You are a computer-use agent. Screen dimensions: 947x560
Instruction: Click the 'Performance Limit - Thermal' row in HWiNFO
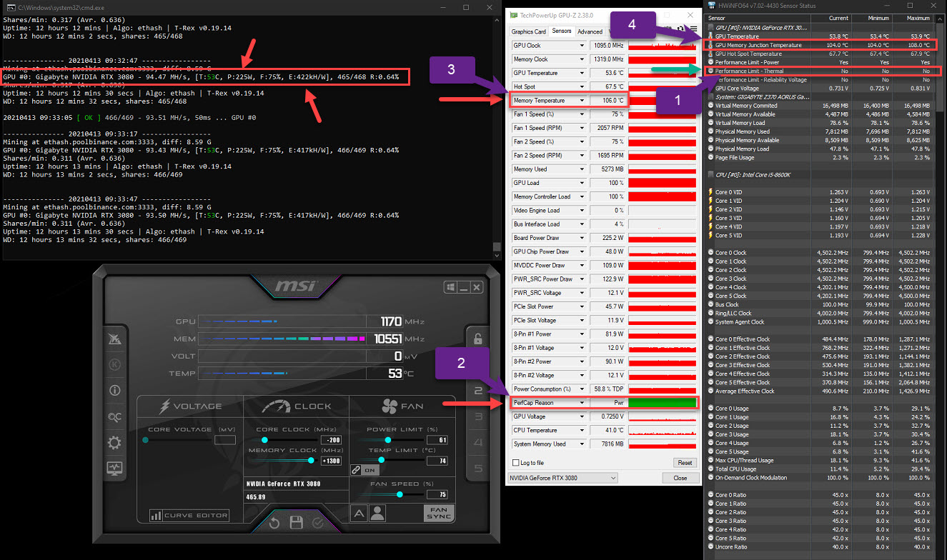823,71
